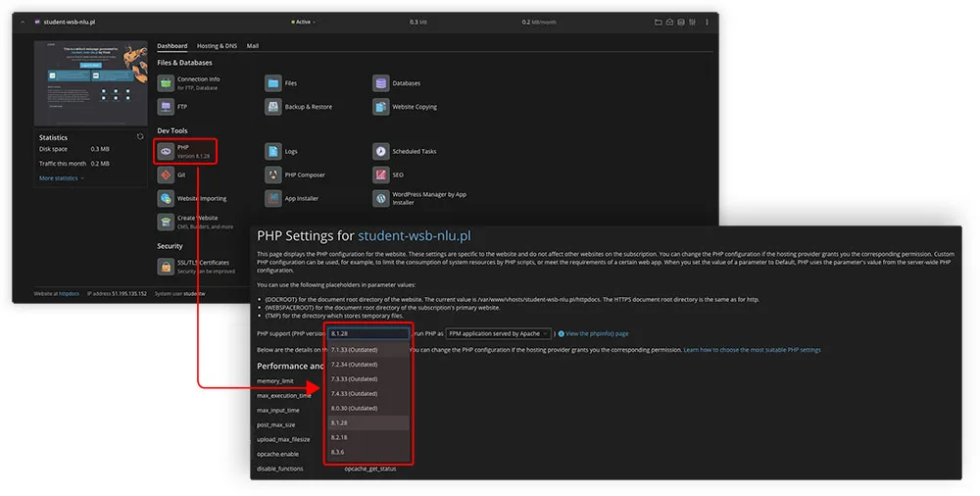Open PHP version 8.1.28 settings icon

click(166, 151)
